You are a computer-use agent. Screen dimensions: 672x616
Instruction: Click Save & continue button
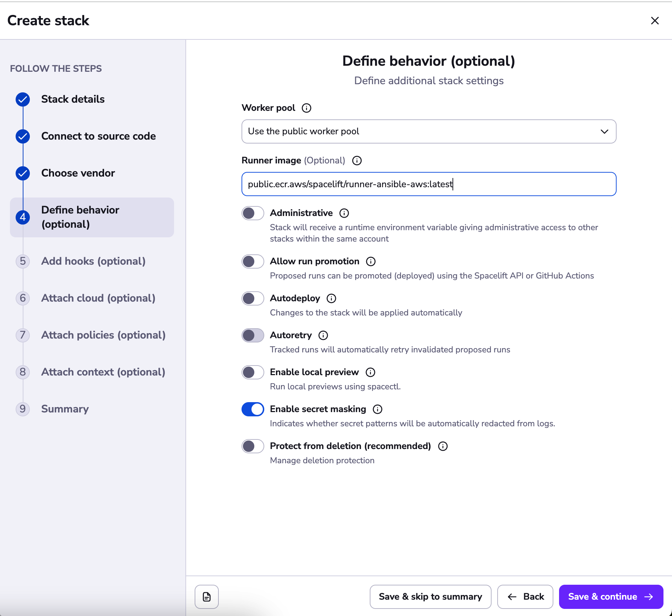tap(611, 597)
